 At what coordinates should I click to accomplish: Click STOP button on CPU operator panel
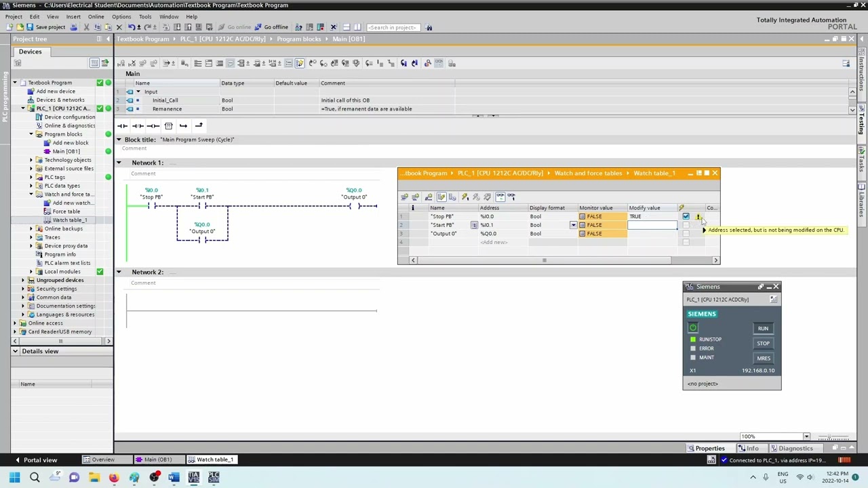(763, 344)
